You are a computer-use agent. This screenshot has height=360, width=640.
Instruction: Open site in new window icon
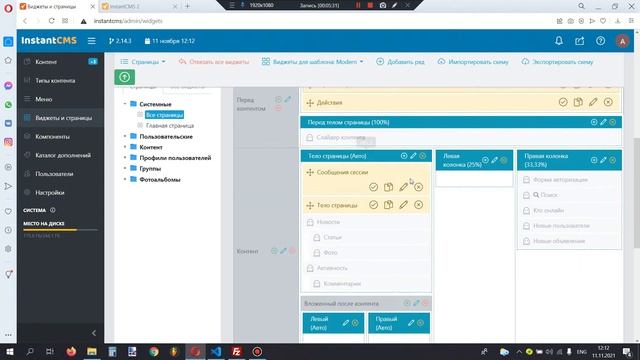(580, 41)
